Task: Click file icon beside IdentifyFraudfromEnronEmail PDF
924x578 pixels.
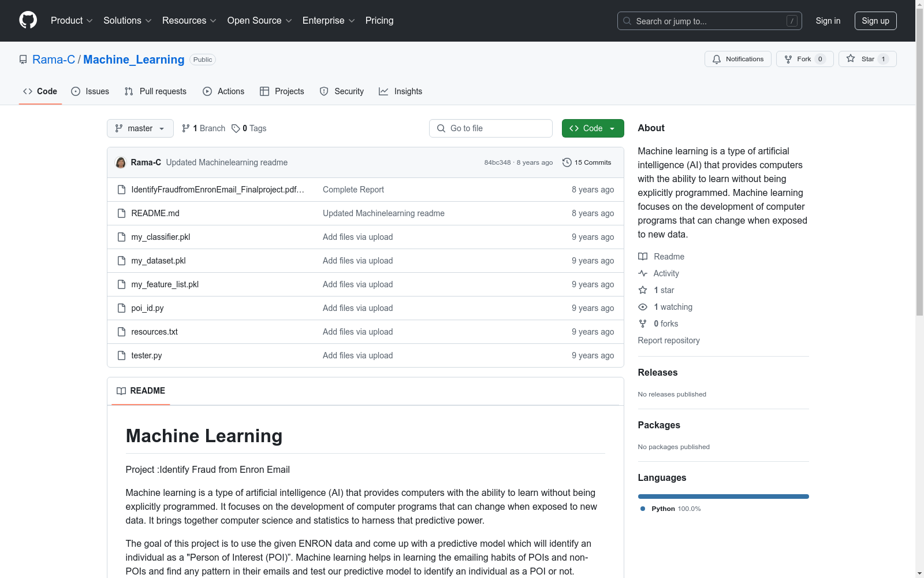Action: click(121, 190)
